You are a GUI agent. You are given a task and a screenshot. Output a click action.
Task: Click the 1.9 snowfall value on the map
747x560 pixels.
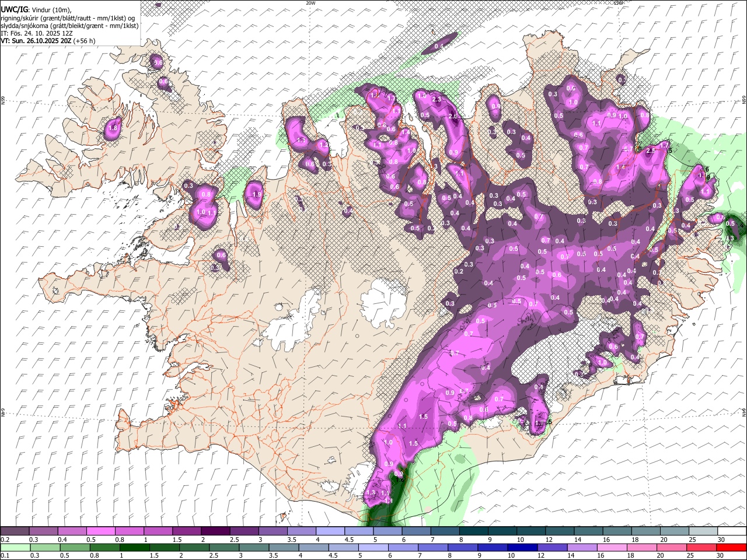click(x=256, y=195)
